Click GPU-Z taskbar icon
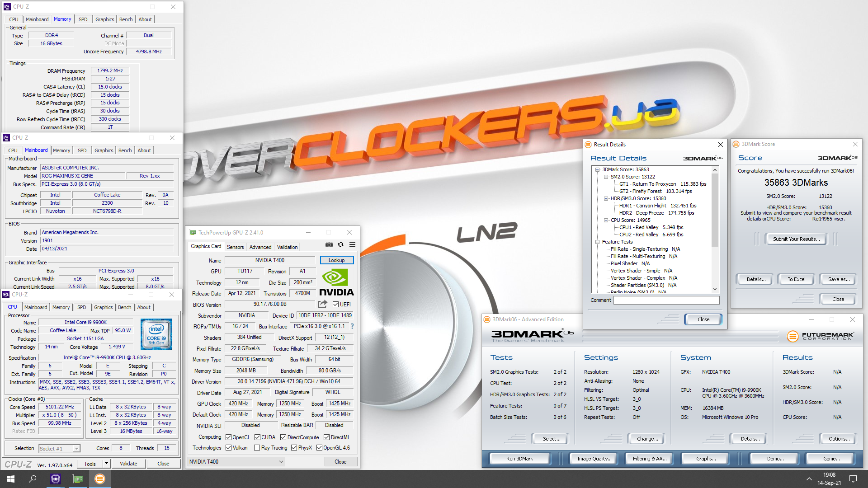The image size is (868, 488). [78, 479]
